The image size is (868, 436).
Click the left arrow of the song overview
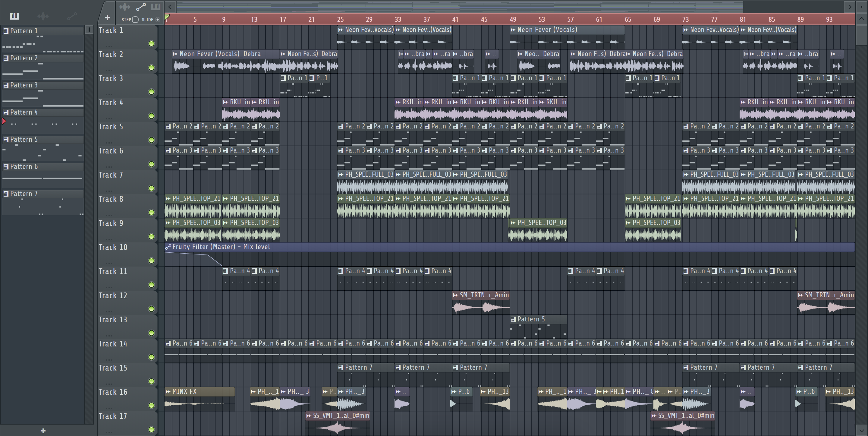tap(170, 7)
